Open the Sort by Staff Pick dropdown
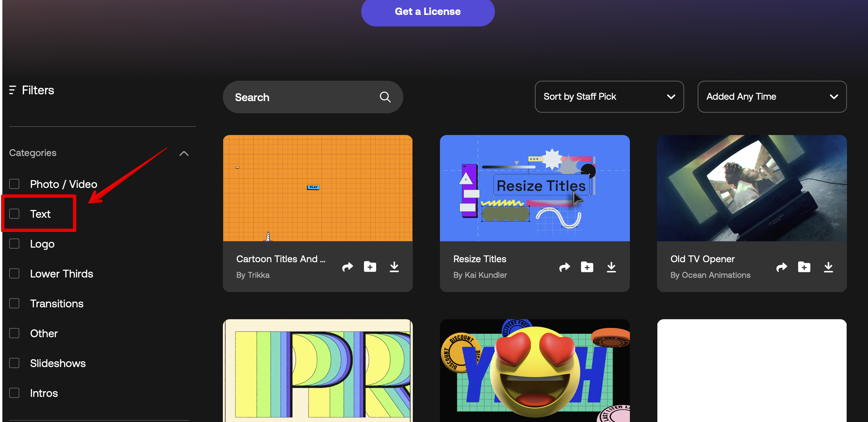868x422 pixels. [609, 97]
